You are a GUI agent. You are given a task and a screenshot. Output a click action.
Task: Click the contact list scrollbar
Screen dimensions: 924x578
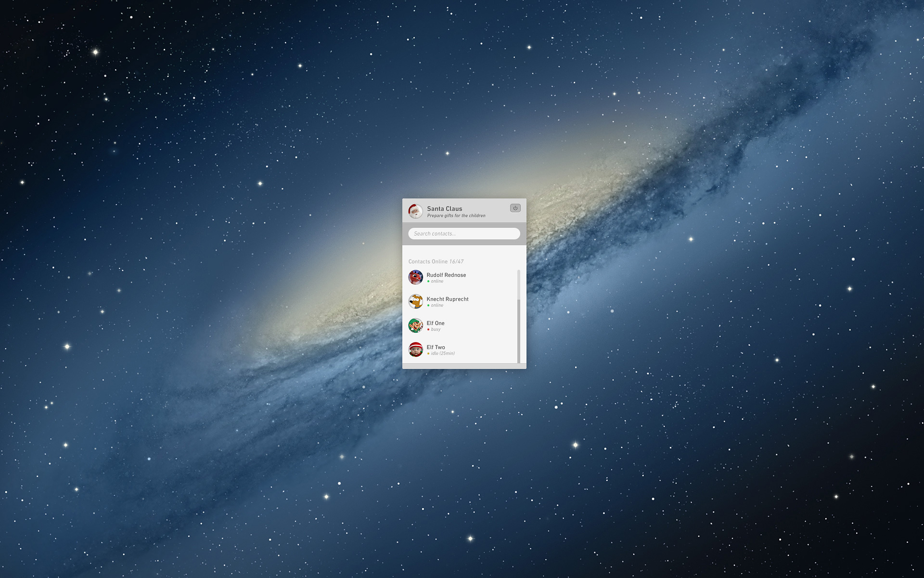point(518,316)
